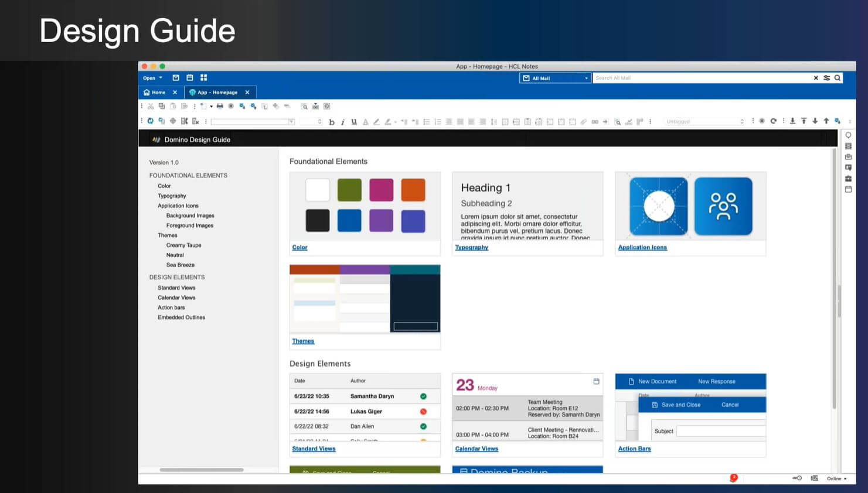Click the New Document button in Action Bars preview
Image resolution: width=868 pixels, height=493 pixels.
(x=652, y=381)
